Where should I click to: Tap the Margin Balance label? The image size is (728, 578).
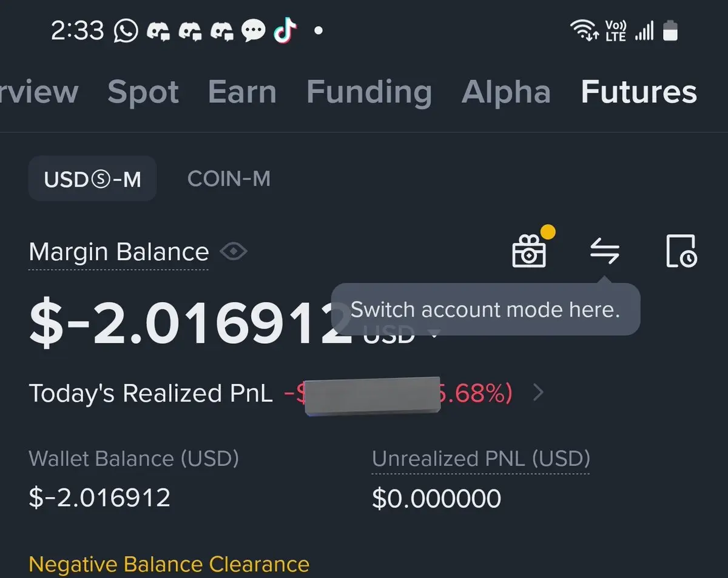tap(119, 252)
